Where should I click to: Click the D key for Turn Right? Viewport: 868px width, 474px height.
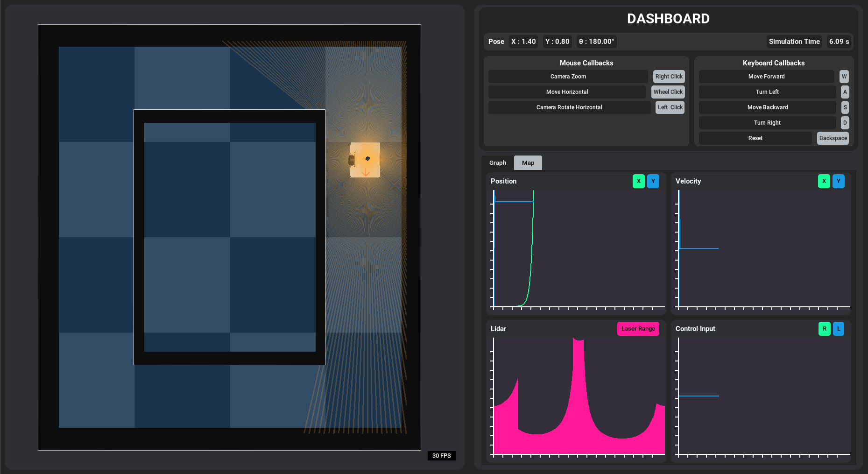tap(845, 123)
